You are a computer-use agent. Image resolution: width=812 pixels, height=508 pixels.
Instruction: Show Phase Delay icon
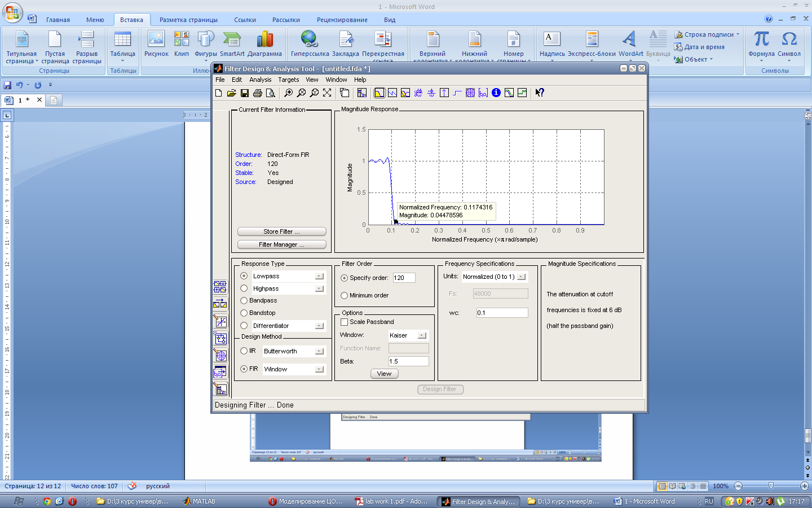[x=431, y=93]
